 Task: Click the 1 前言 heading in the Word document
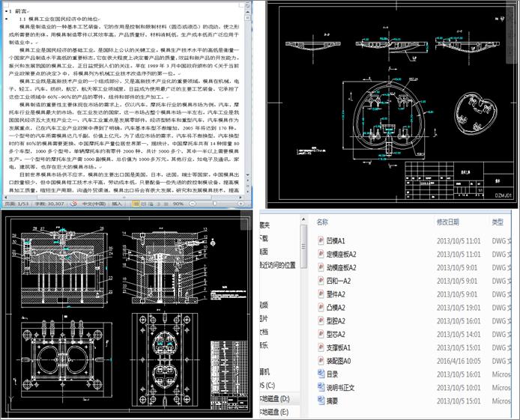(x=19, y=11)
